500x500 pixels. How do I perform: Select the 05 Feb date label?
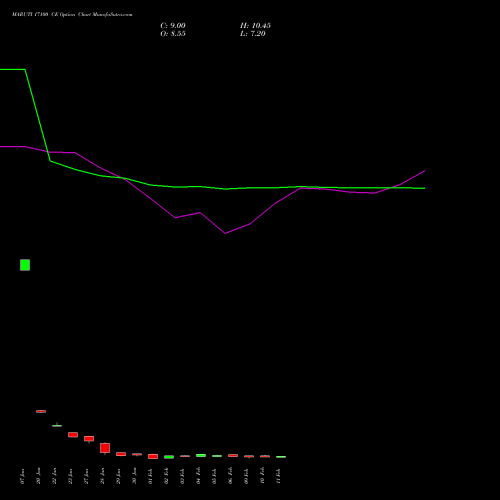coord(214,476)
